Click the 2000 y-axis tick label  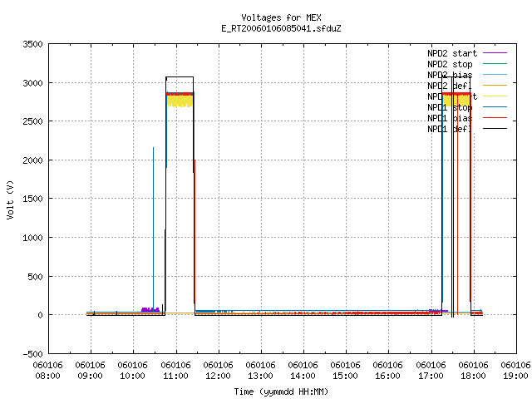pos(32,160)
